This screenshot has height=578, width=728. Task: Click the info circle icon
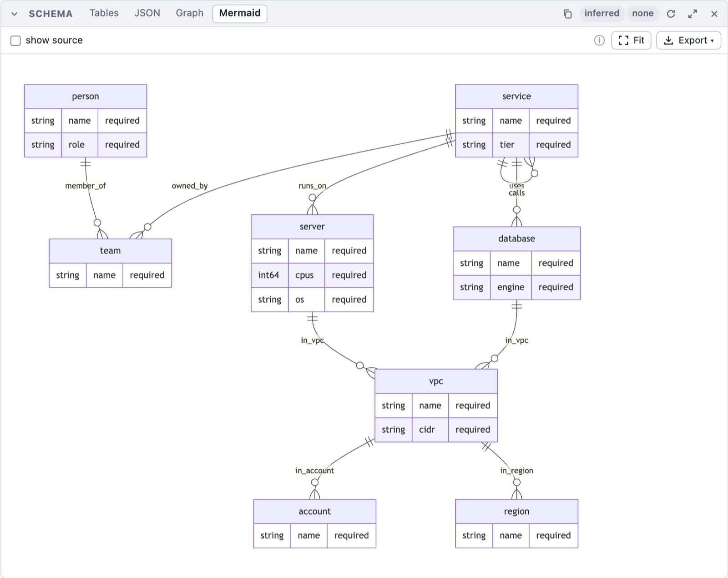(x=599, y=41)
